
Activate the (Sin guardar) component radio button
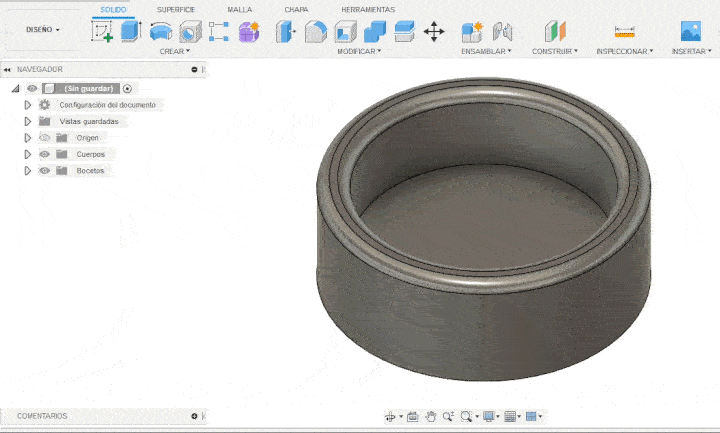tap(127, 89)
